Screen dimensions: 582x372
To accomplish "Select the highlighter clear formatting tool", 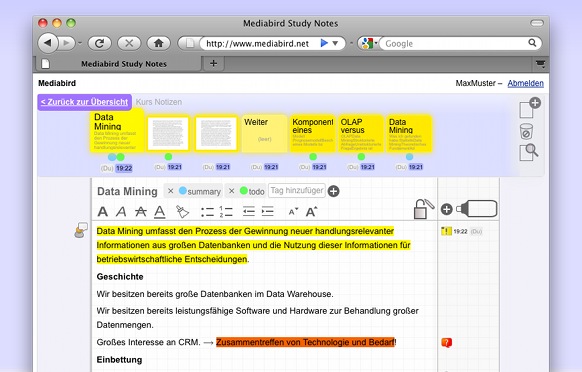I will pos(182,212).
